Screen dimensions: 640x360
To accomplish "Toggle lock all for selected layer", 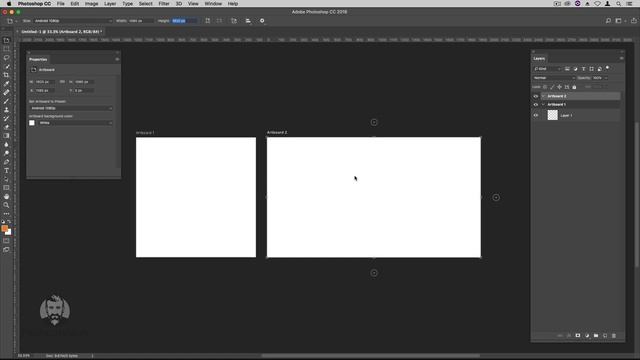I will pyautogui.click(x=574, y=87).
